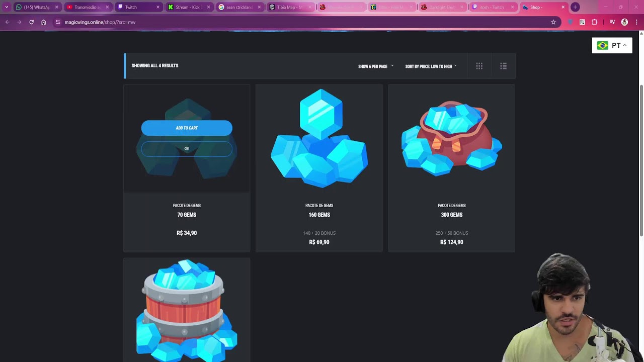Viewport: 644px width, 362px height.
Task: Go back to the previous page
Action: 7,22
